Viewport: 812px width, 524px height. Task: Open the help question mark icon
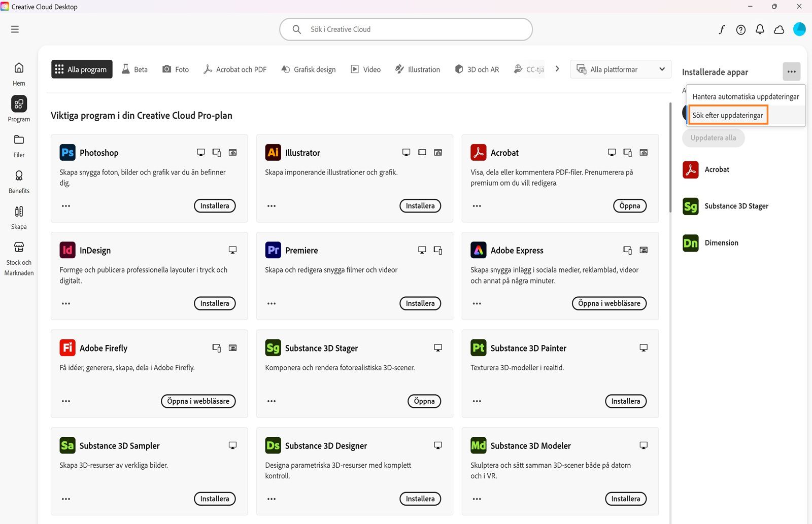(741, 29)
